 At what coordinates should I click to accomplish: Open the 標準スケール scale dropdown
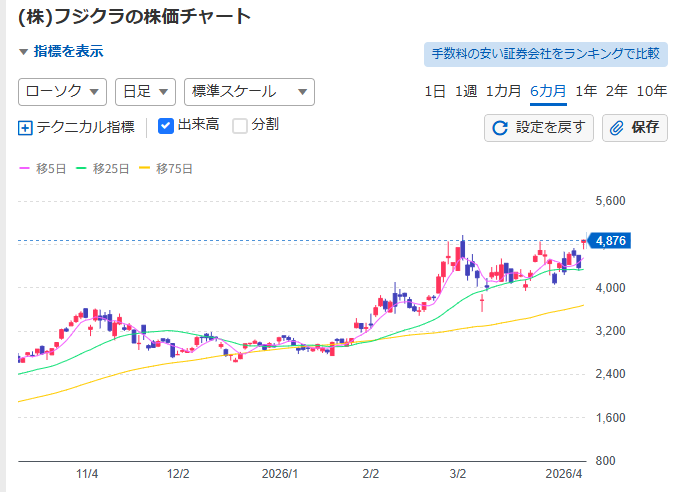tap(249, 92)
